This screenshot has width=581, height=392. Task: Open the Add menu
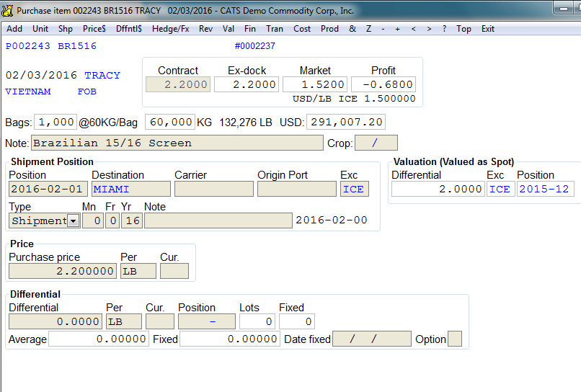pyautogui.click(x=14, y=29)
